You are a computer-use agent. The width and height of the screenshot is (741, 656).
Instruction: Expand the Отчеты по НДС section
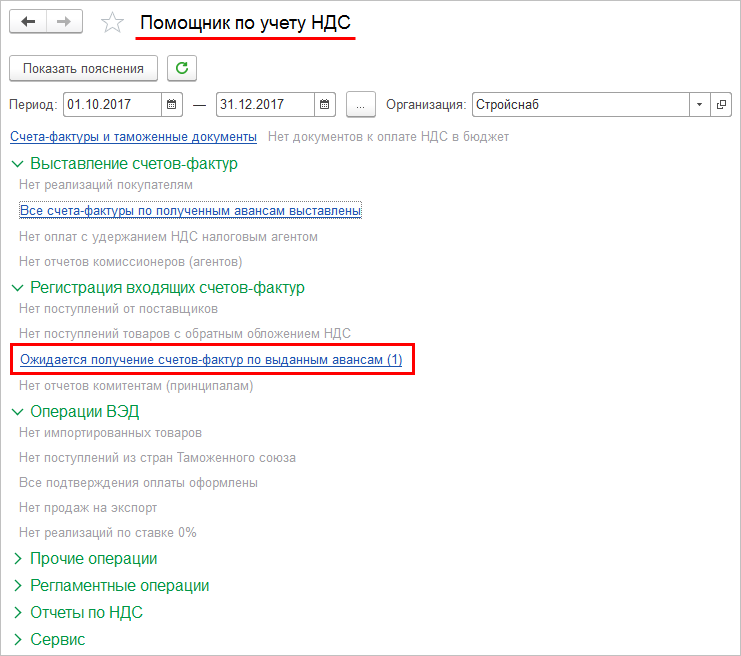pos(17,613)
